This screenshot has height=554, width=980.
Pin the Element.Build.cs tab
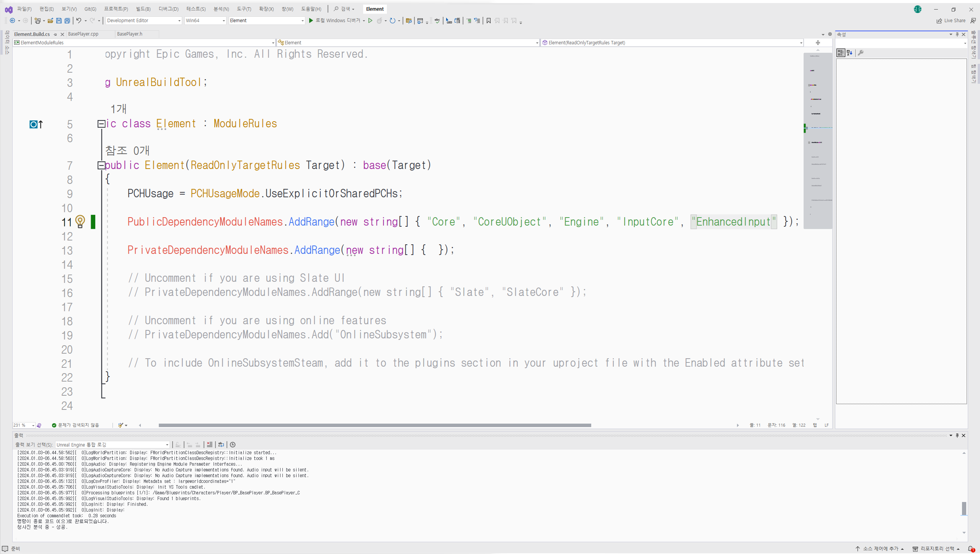(55, 34)
